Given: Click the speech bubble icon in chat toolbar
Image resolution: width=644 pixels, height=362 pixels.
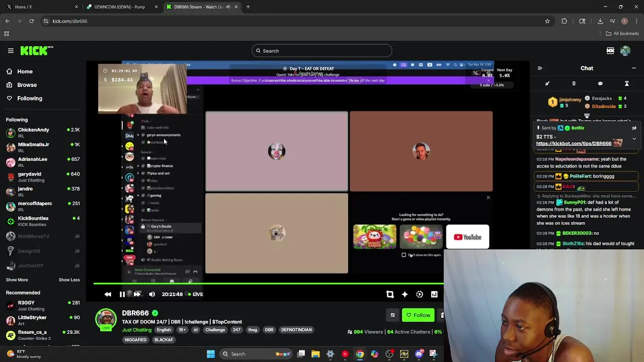Looking at the screenshot, I should (600, 83).
